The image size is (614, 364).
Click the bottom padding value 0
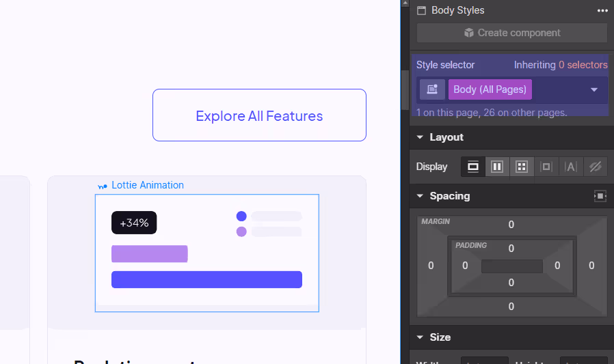click(511, 283)
